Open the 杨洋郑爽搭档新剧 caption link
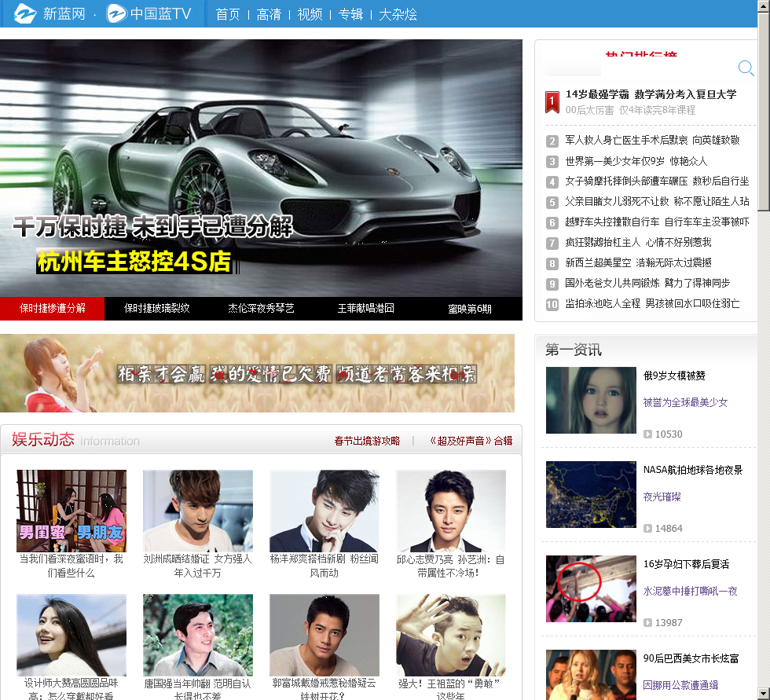Viewport: 770px width, 700px height. pos(324,566)
